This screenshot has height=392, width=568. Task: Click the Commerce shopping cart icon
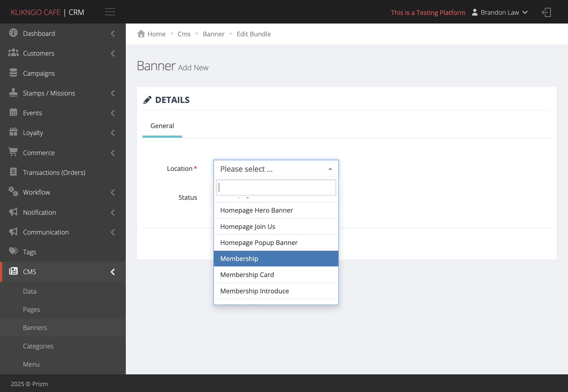(13, 152)
